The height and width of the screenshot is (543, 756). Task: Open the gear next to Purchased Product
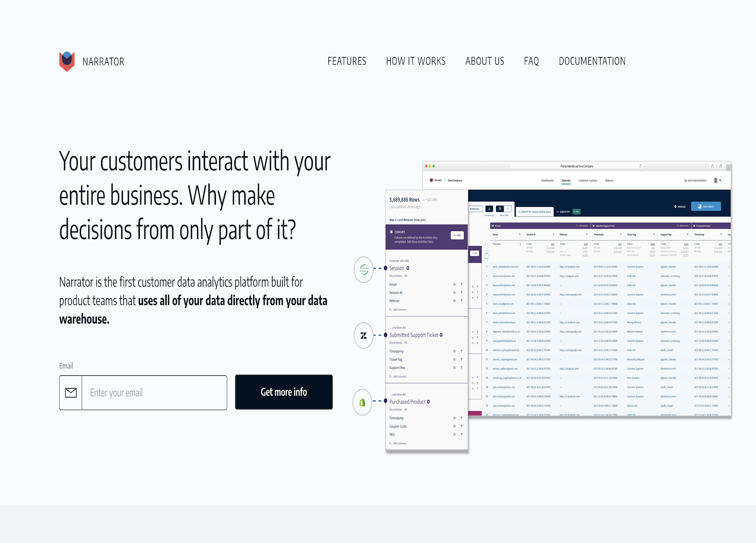[x=429, y=402]
